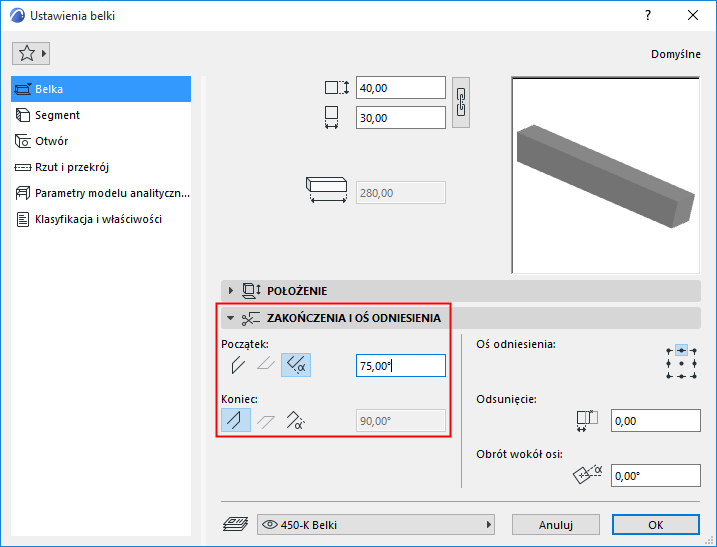Screen dimensions: 717x547
Task: Close the Ustawienia belki dialog
Action: click(x=693, y=16)
